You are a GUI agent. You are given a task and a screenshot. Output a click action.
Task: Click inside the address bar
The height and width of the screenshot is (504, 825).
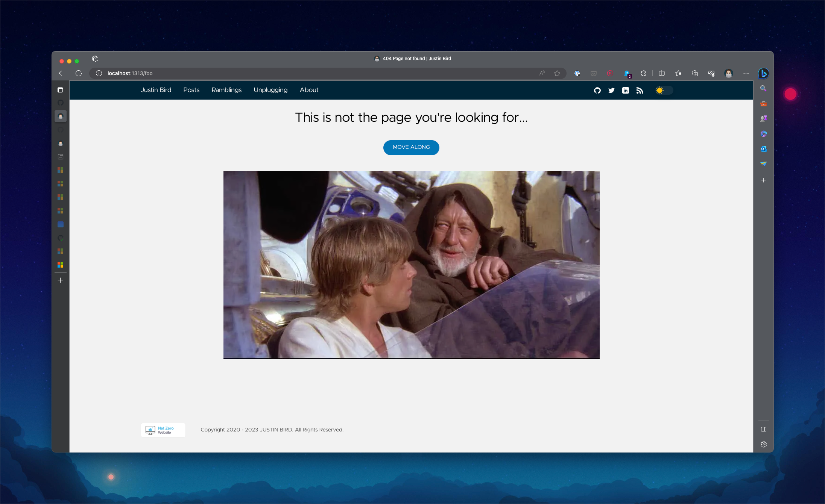pos(263,73)
